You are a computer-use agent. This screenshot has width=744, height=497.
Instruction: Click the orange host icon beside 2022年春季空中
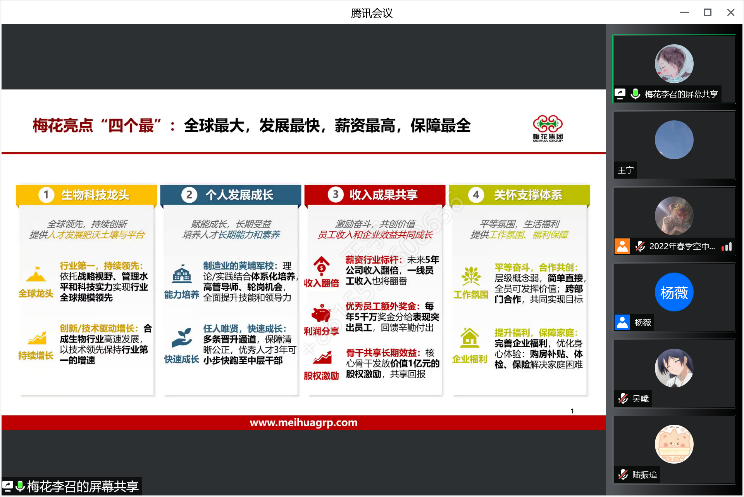pos(621,246)
